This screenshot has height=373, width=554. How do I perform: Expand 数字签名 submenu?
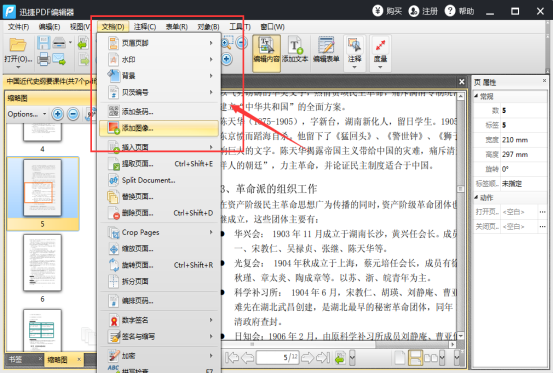tap(159, 320)
